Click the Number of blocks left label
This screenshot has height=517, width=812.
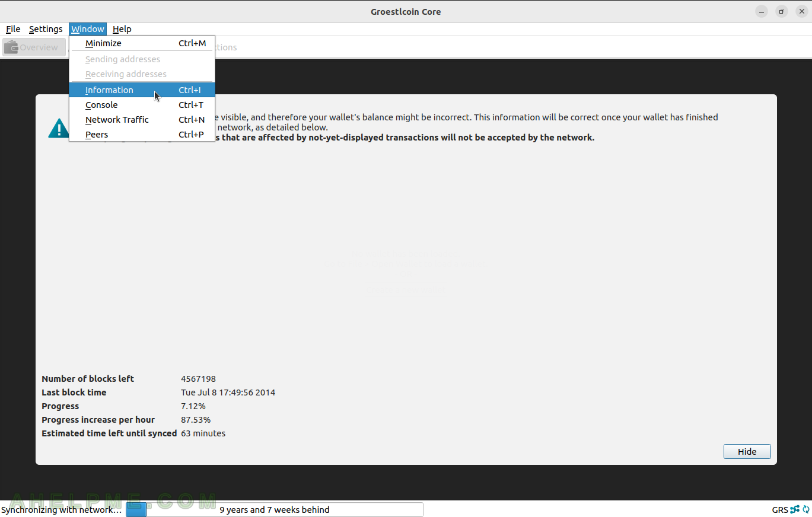pos(88,379)
